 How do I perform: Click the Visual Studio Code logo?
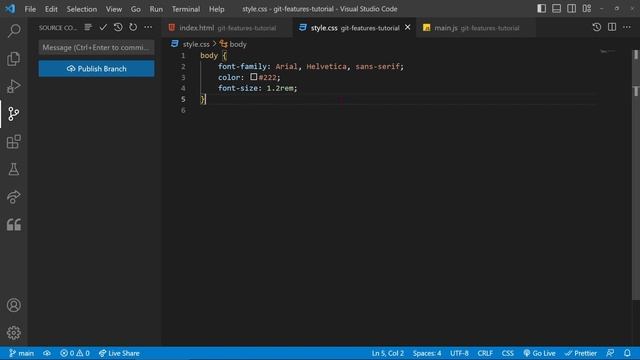(10, 9)
